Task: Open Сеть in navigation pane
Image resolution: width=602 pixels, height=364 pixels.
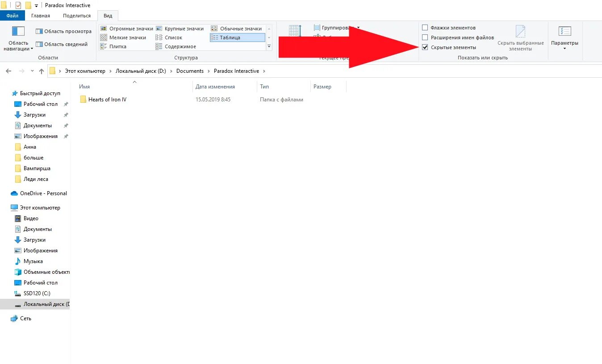Action: [x=21, y=318]
